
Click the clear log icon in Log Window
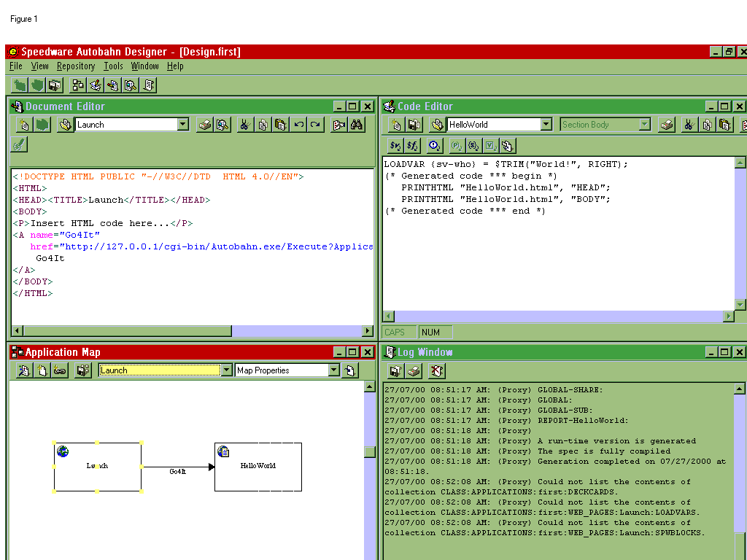[x=436, y=371]
